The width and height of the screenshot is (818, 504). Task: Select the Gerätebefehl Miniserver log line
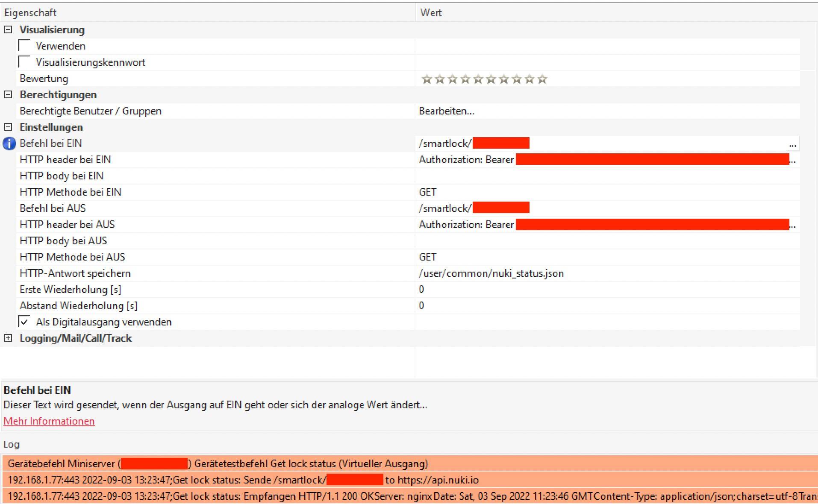click(x=410, y=463)
